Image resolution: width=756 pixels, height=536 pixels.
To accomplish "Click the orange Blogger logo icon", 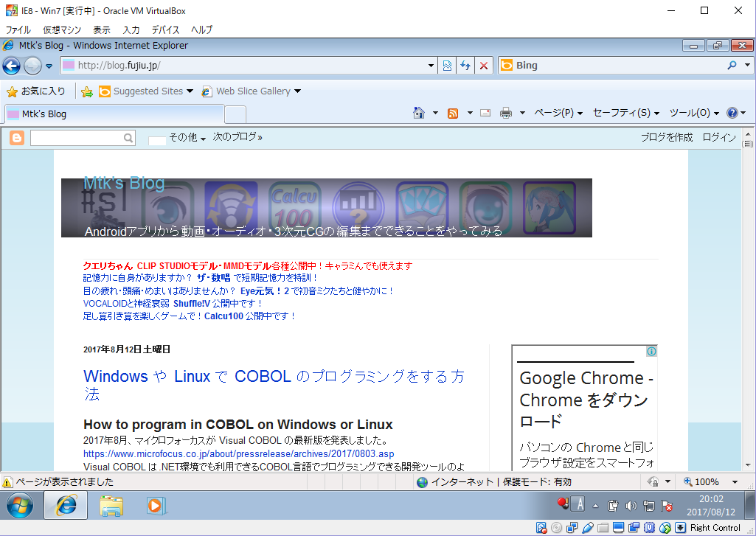I will click(x=17, y=138).
